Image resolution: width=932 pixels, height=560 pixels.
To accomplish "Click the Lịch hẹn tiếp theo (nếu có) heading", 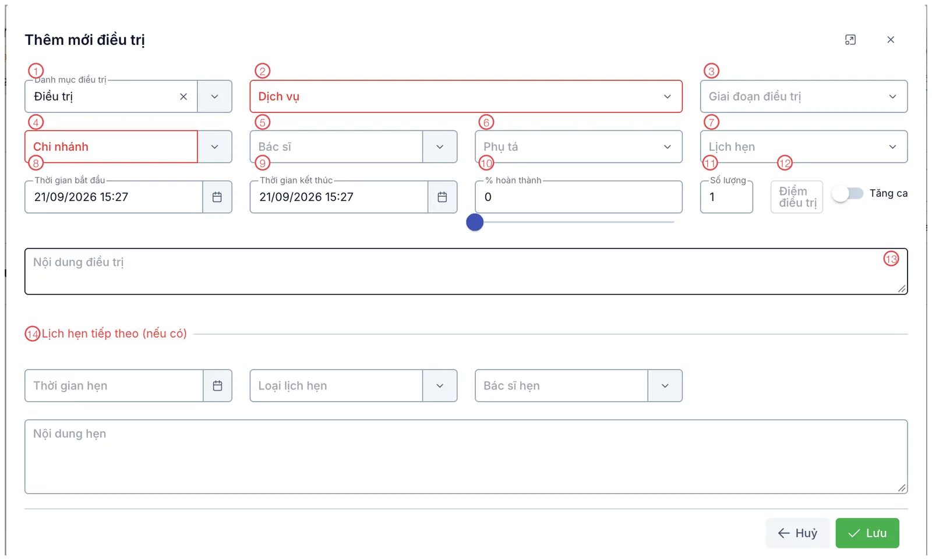I will (x=114, y=334).
